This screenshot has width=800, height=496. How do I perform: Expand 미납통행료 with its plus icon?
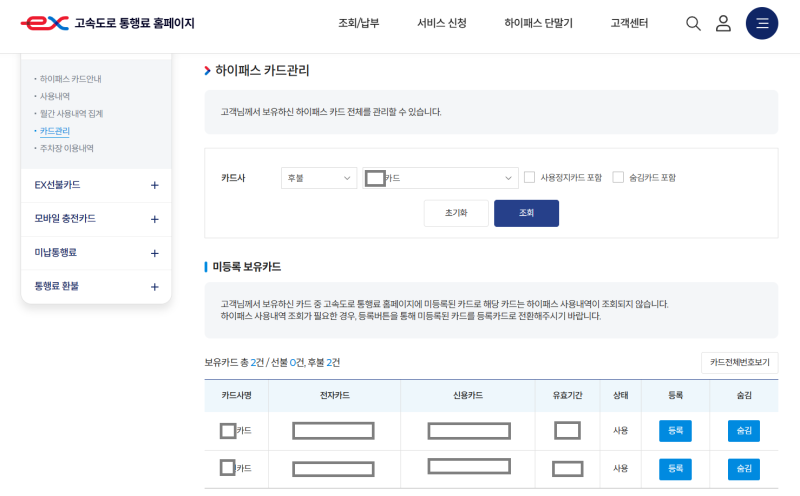click(155, 253)
